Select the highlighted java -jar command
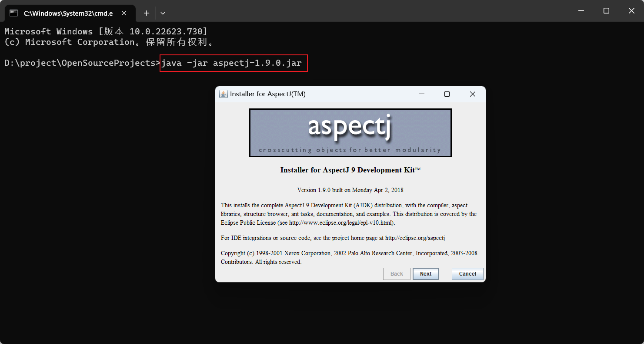644x344 pixels. coord(233,63)
